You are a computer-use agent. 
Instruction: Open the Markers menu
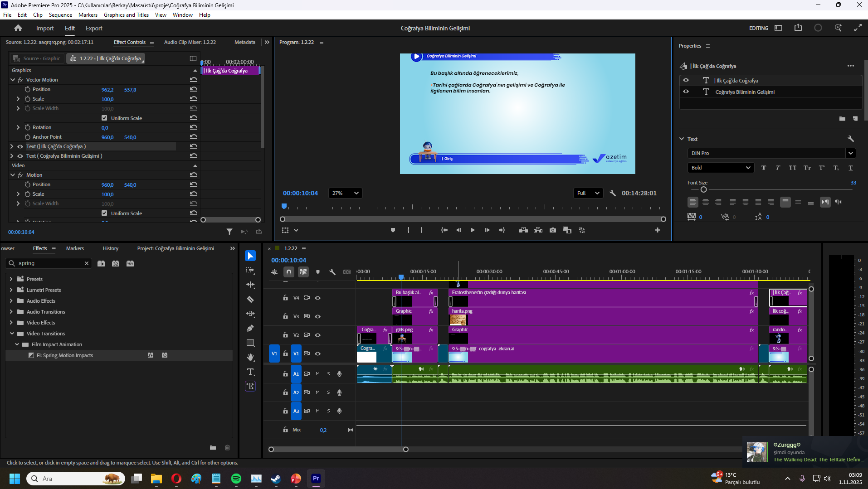pos(88,15)
